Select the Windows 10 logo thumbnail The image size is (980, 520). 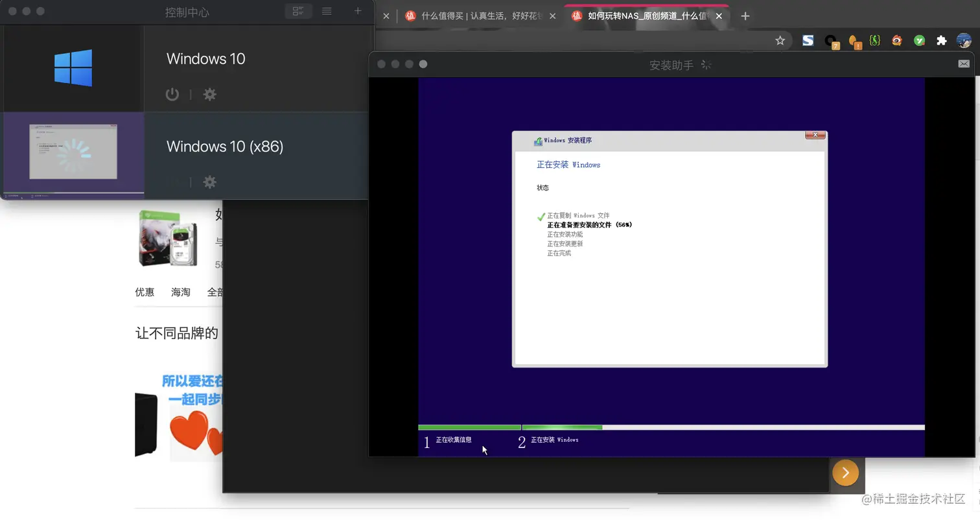point(73,68)
